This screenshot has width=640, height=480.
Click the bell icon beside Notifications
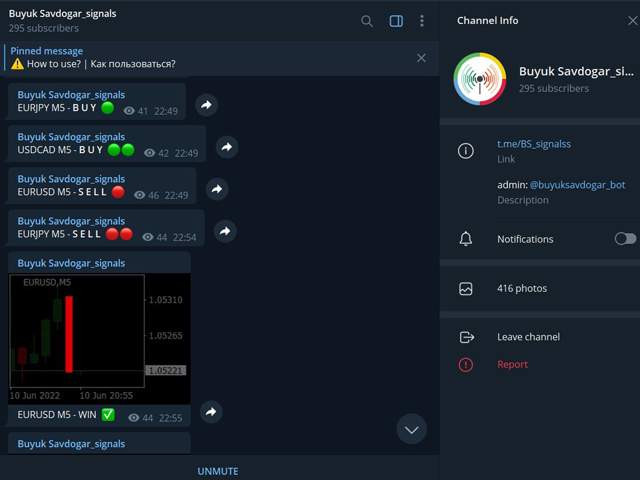point(466,239)
